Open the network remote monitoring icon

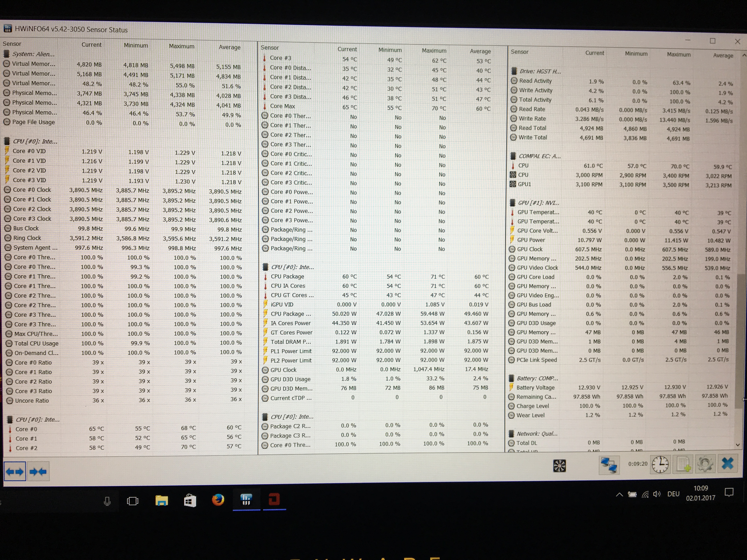click(609, 465)
